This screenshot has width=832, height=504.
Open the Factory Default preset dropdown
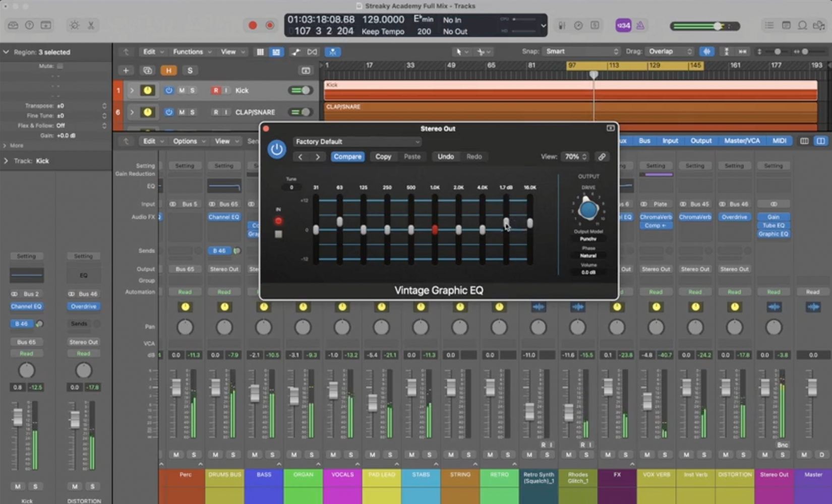(356, 142)
